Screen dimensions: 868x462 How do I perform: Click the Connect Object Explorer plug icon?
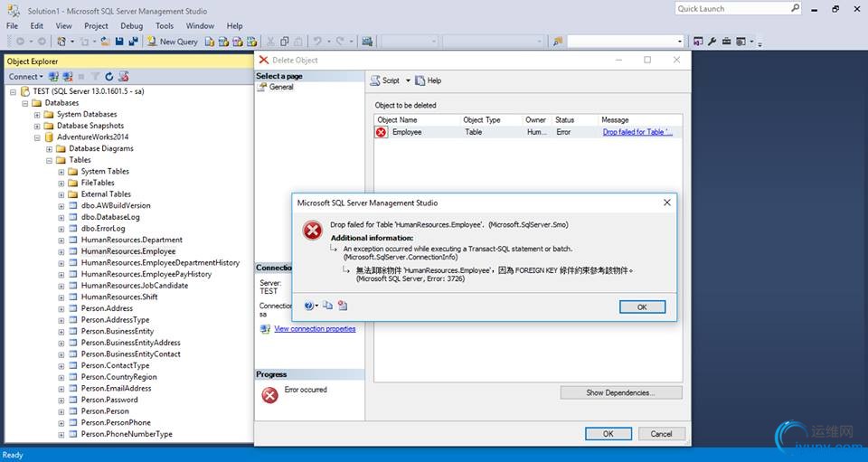point(53,76)
